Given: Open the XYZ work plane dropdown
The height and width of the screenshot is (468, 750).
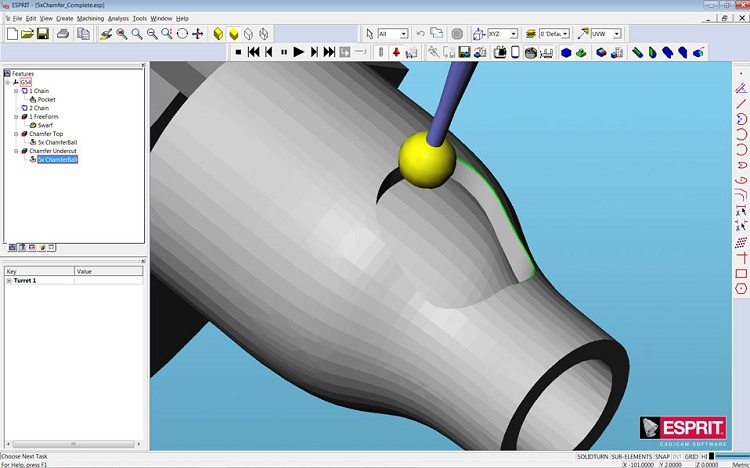Looking at the screenshot, I should click(513, 34).
